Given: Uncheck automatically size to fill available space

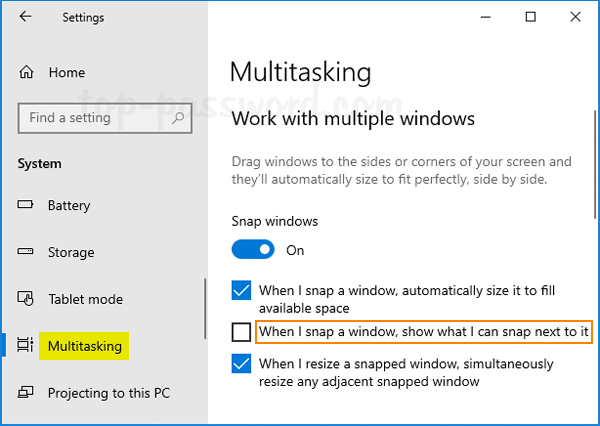Looking at the screenshot, I should 241,291.
